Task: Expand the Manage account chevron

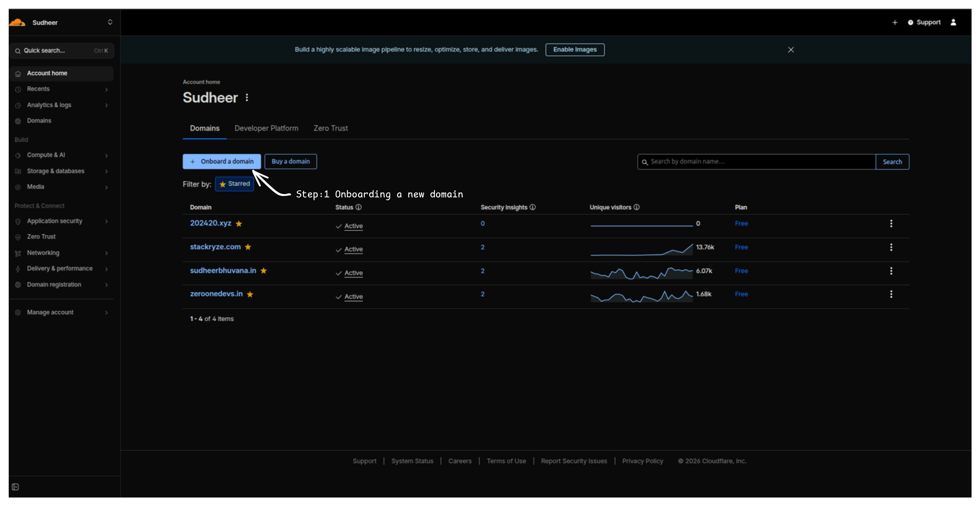Action: [x=107, y=313]
